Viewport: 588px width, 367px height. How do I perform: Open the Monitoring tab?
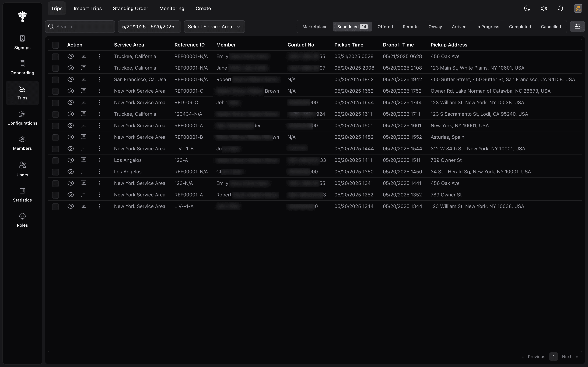pos(171,8)
